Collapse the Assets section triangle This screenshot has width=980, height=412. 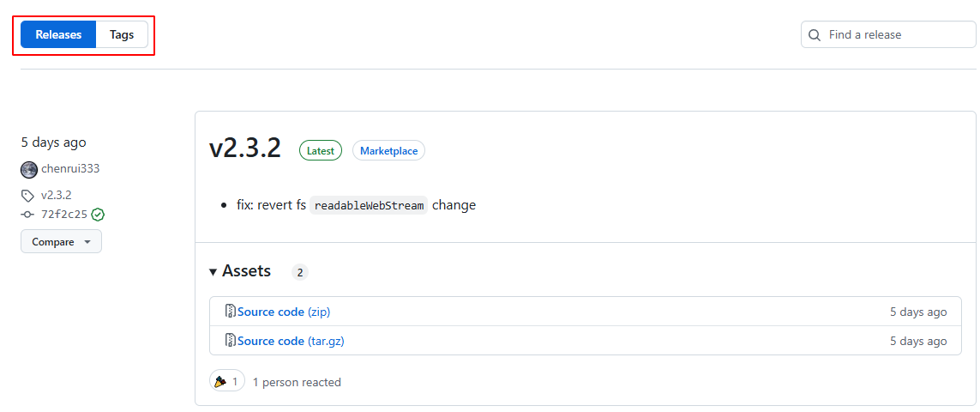tap(213, 272)
